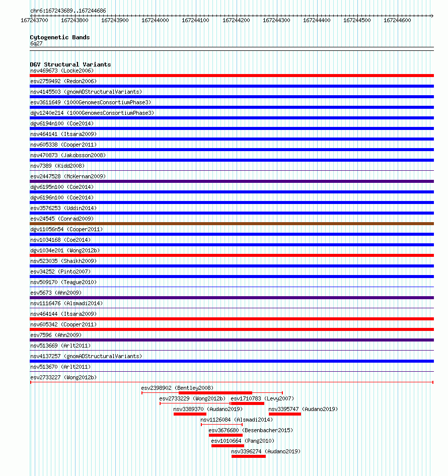
Task: Open dgv1240e214 (1000GenomesConsortiumPhase3) variant
Action: 92,113
